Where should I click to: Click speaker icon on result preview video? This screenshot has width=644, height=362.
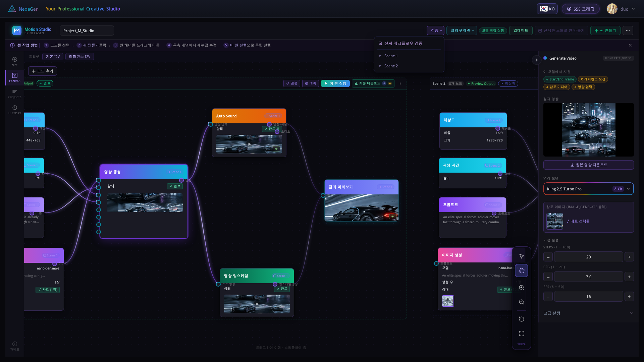(x=392, y=217)
